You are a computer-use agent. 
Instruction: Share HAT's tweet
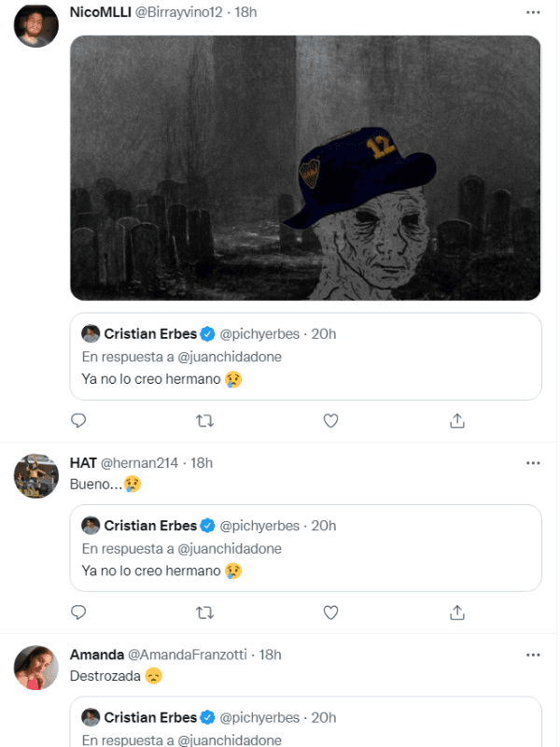pyautogui.click(x=457, y=613)
